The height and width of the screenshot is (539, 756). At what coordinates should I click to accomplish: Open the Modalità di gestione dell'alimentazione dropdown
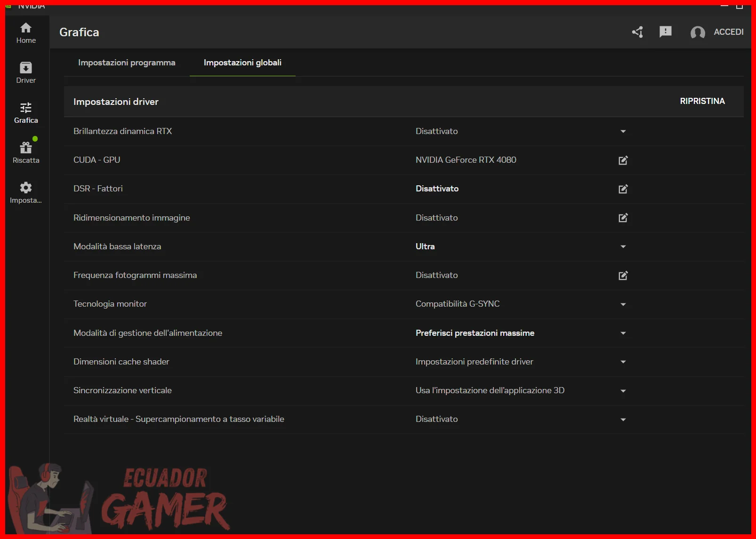point(623,333)
